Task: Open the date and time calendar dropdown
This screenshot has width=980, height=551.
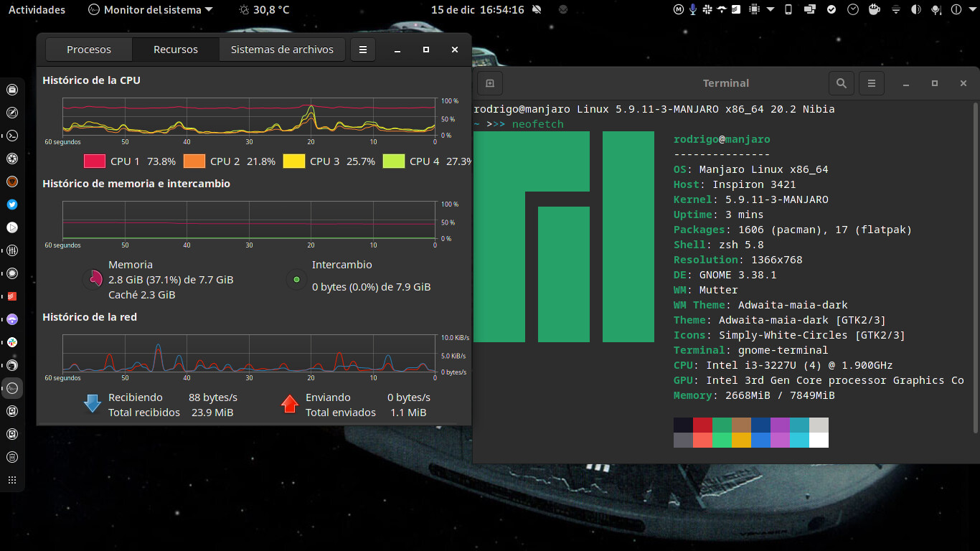Action: coord(477,10)
